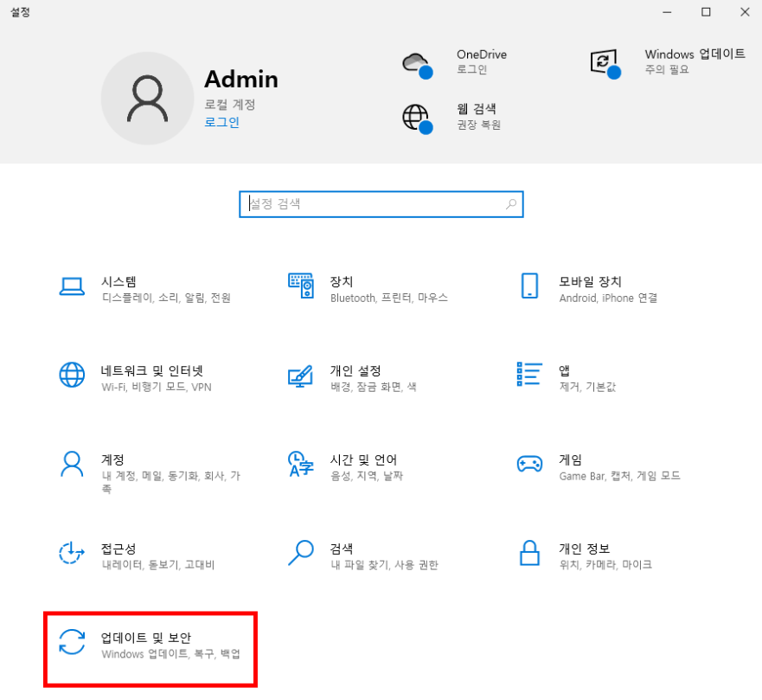The width and height of the screenshot is (762, 700).
Task: Click Android, iPhone 연결 description
Action: pos(608,298)
